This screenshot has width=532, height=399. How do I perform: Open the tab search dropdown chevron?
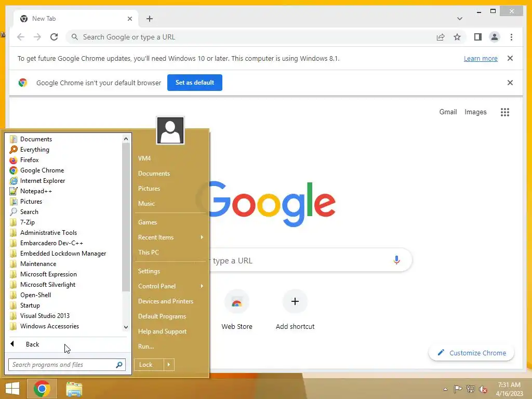(x=459, y=19)
